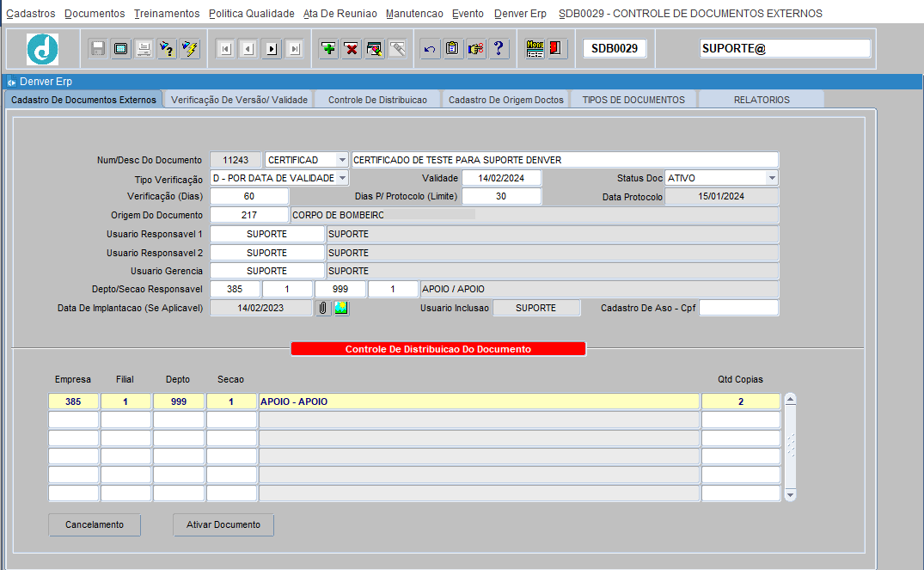Click the distribution list scrollbar track
The height and width of the screenshot is (570, 924).
tap(790, 447)
